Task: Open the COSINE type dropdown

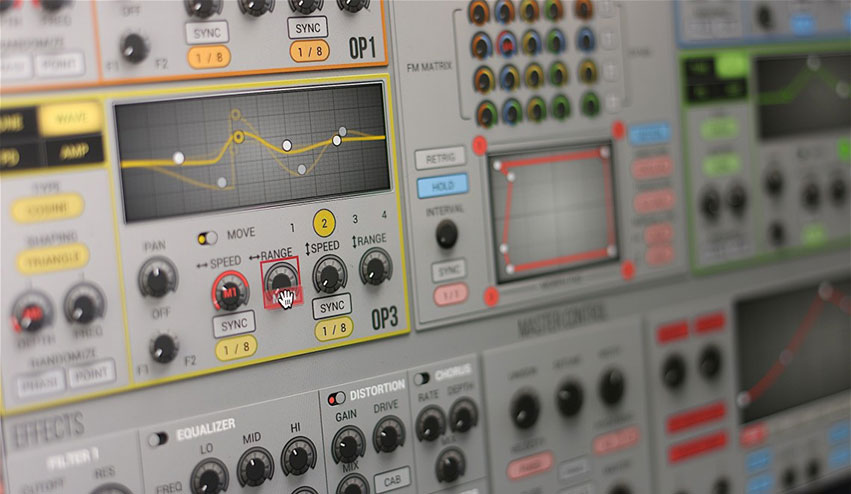Action: [x=47, y=209]
